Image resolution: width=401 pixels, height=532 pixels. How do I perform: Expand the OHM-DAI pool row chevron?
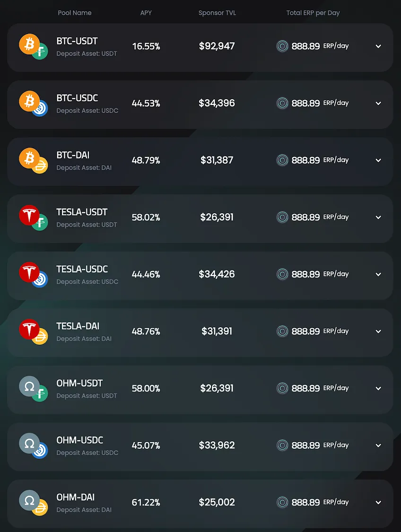pyautogui.click(x=378, y=502)
